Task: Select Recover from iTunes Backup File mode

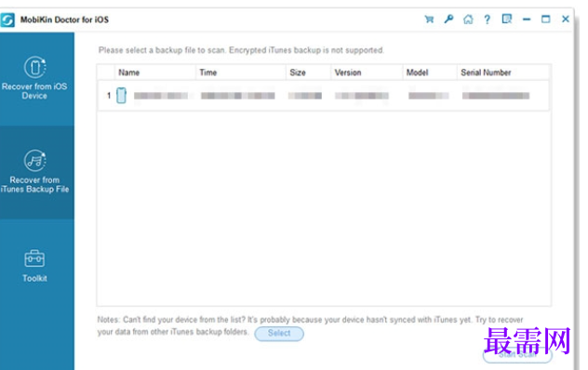Action: click(x=37, y=172)
